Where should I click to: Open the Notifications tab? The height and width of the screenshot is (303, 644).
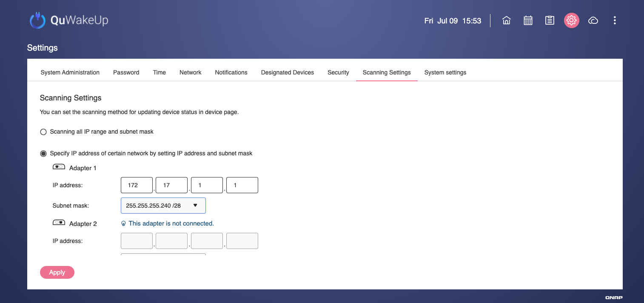click(x=231, y=72)
